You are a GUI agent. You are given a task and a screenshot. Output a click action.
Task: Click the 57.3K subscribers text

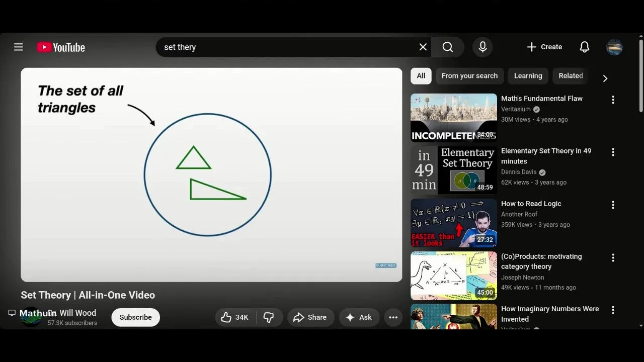72,323
